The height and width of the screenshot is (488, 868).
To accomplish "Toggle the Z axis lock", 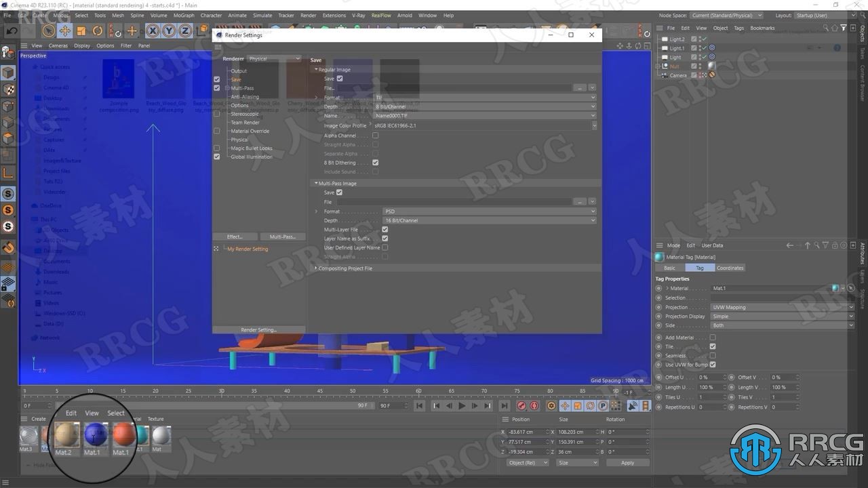I will (185, 30).
